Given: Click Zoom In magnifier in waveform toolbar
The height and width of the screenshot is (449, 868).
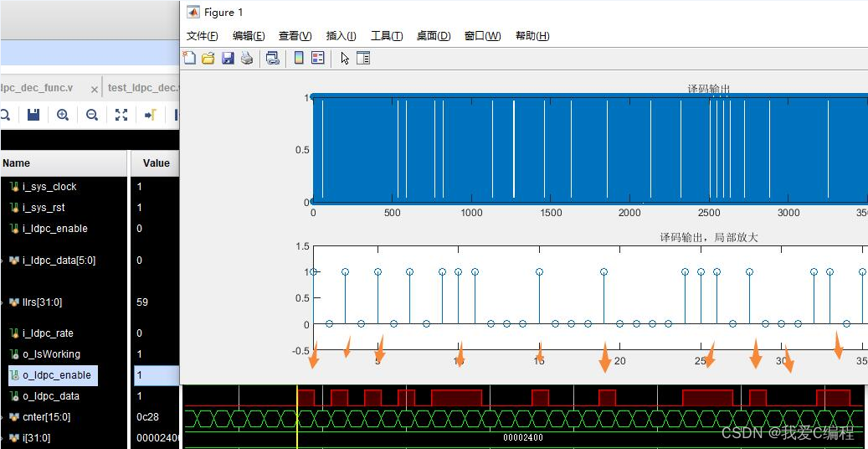Looking at the screenshot, I should 63,115.
